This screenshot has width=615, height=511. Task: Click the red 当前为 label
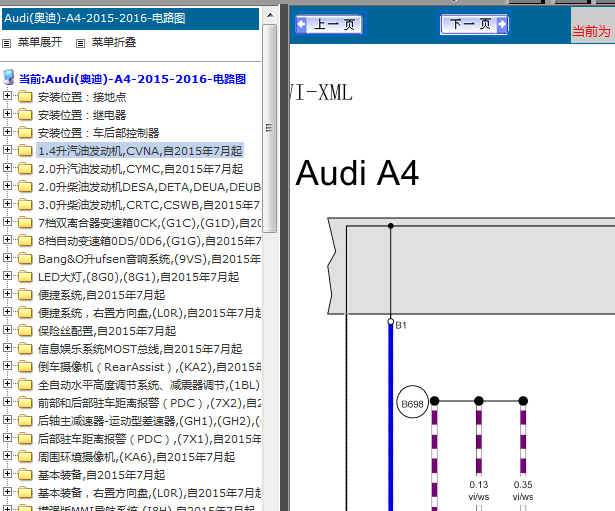point(591,31)
